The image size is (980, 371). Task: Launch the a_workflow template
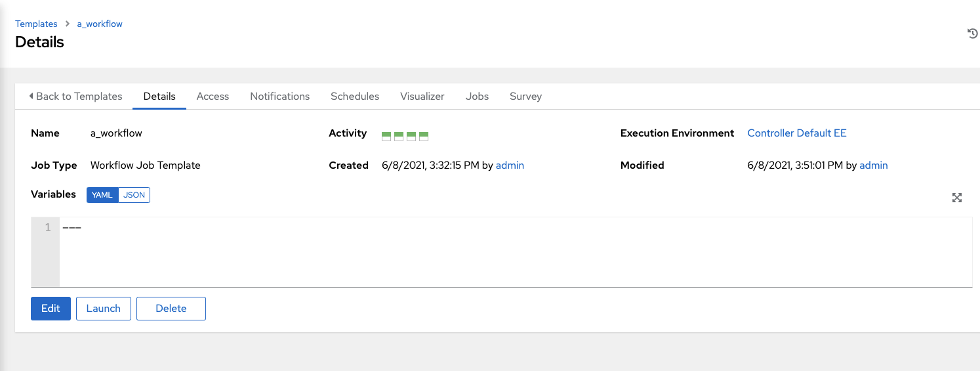point(104,309)
